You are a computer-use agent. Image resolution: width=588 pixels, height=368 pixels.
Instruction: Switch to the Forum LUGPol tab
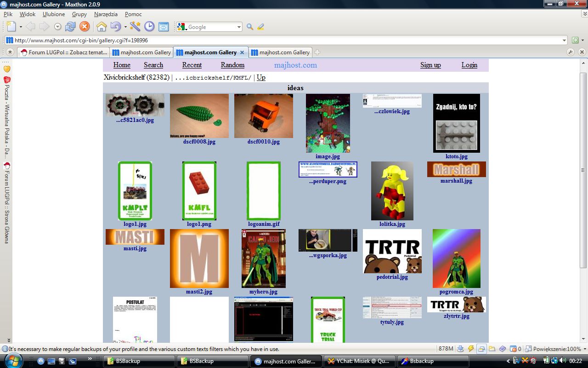(64, 52)
